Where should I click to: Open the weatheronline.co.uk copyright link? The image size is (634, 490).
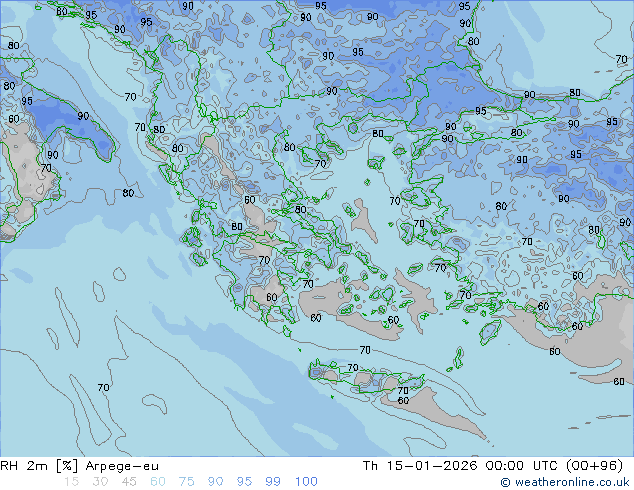[565, 482]
